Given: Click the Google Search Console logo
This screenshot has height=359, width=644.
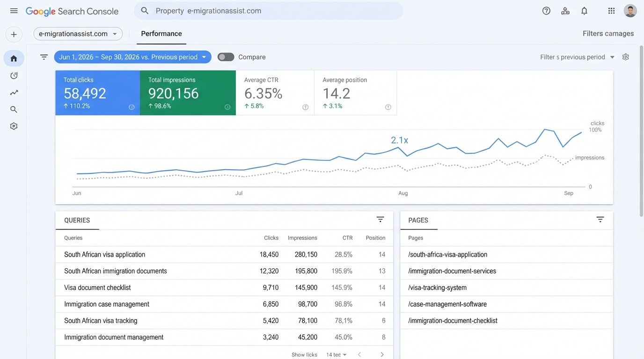Looking at the screenshot, I should click(72, 11).
